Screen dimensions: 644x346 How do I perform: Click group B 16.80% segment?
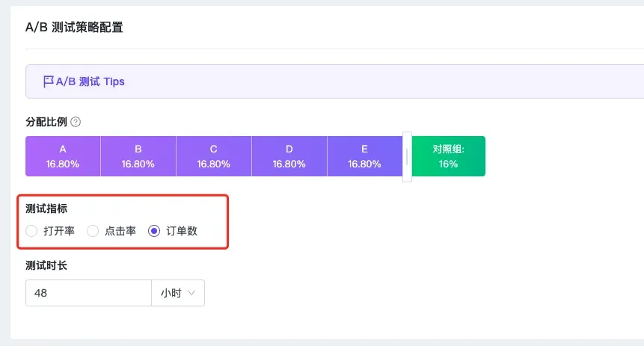(x=138, y=156)
